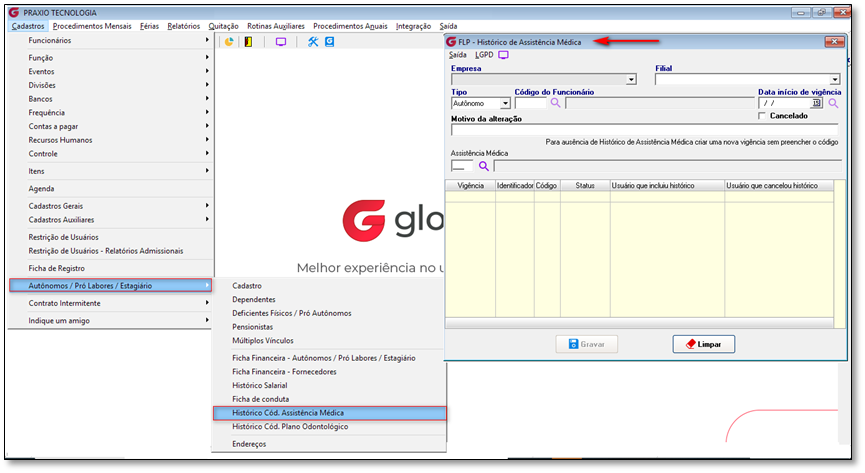Select Dependentes in the submenu
The image size is (865, 473).
[254, 299]
